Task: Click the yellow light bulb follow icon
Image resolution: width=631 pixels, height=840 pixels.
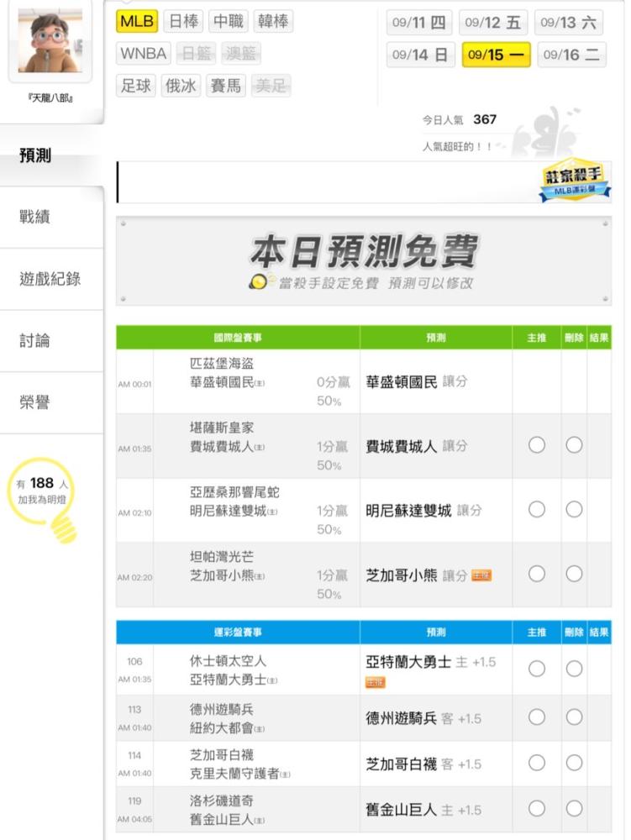Action: click(44, 499)
